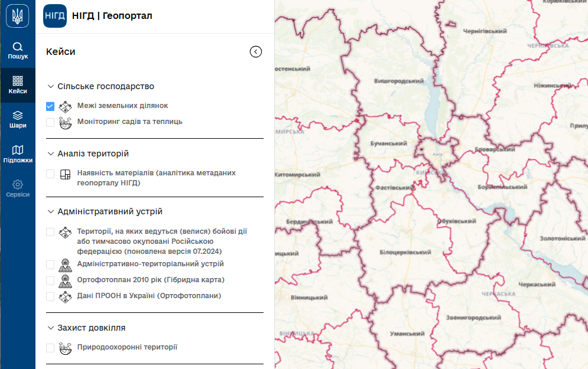Collapse the Аналіз територій section
Screen dimensions: 588x369
[x=51, y=154]
